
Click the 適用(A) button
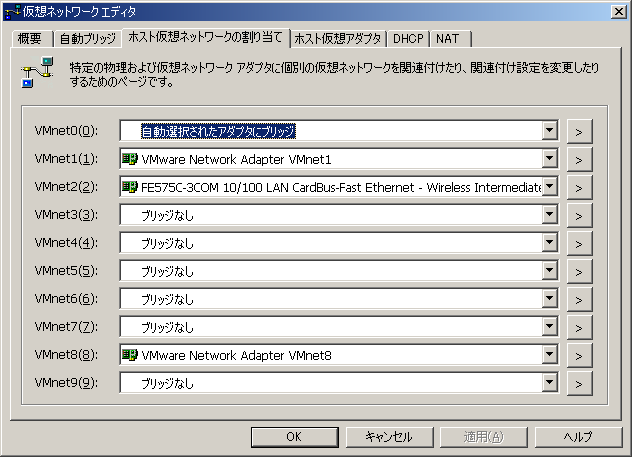484,437
